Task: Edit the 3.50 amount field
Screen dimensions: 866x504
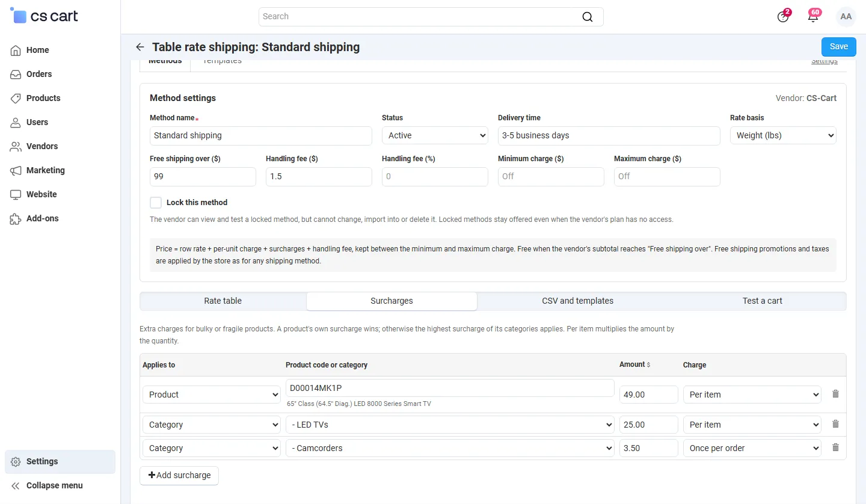Action: (x=649, y=448)
